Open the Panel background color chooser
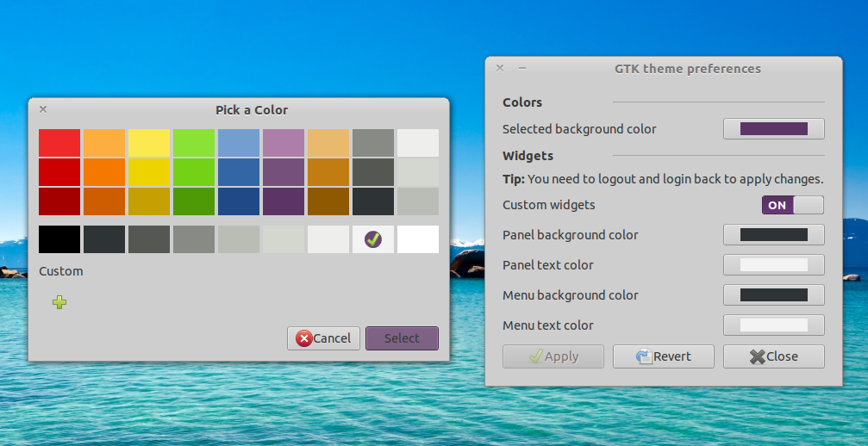This screenshot has height=446, width=868. pyautogui.click(x=773, y=235)
